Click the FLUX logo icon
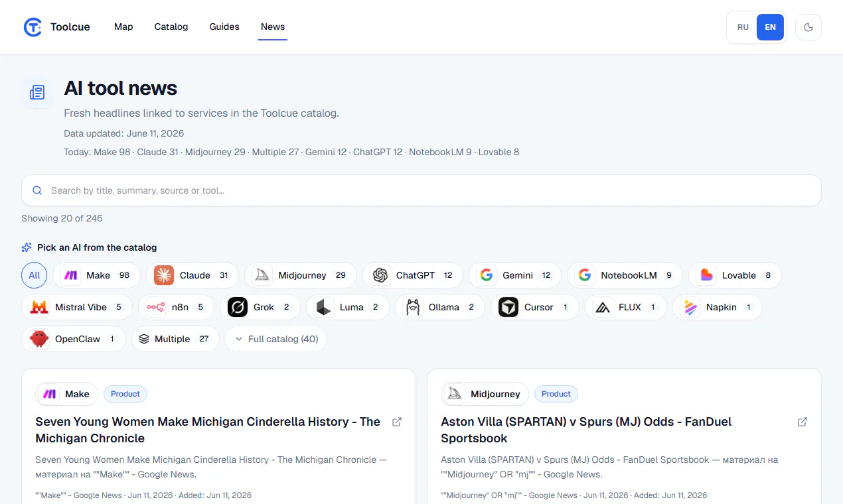 coord(602,307)
